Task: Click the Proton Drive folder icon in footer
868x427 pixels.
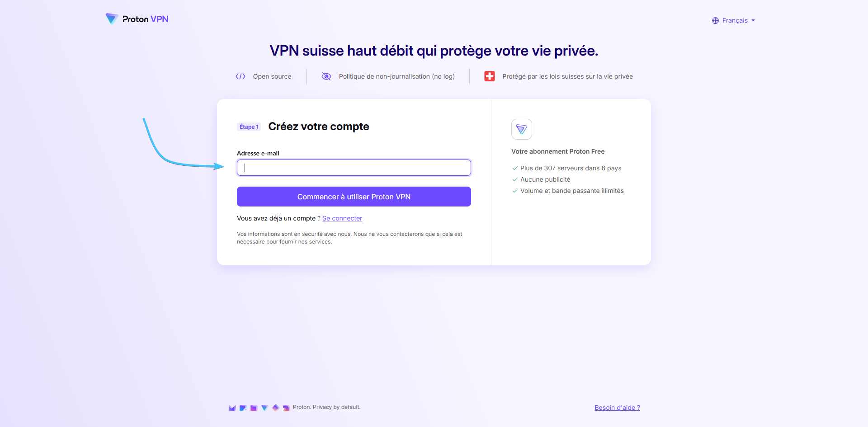Action: click(254, 408)
